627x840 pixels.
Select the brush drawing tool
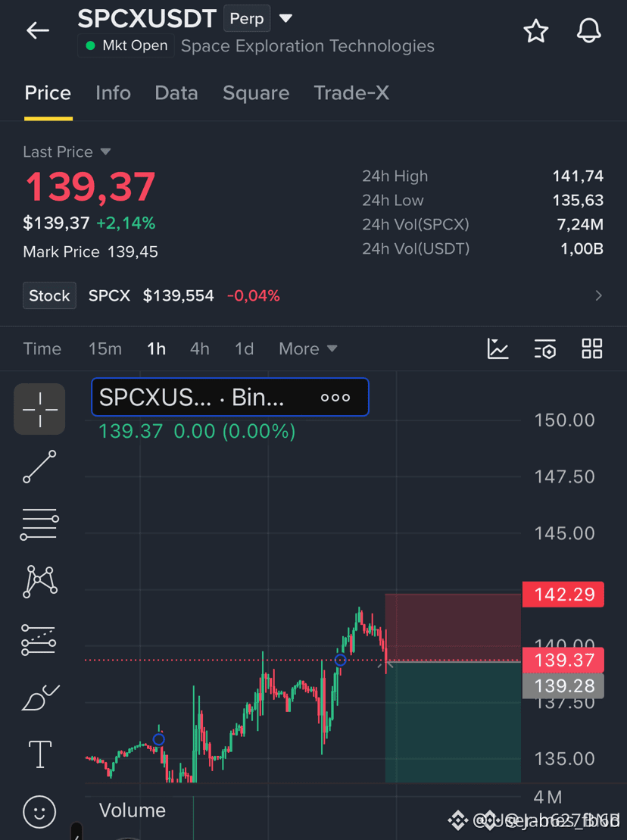[40, 698]
